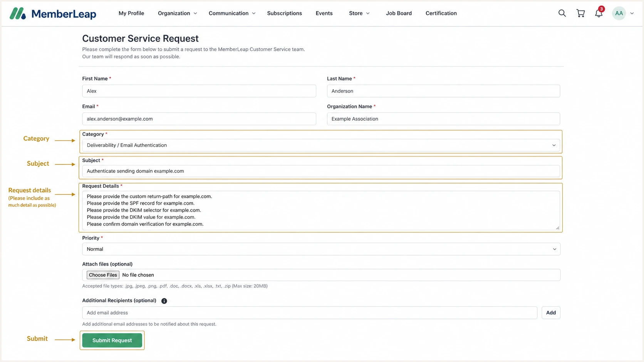Open the Priority dropdown showing Normal
The width and height of the screenshot is (644, 362).
(x=321, y=249)
